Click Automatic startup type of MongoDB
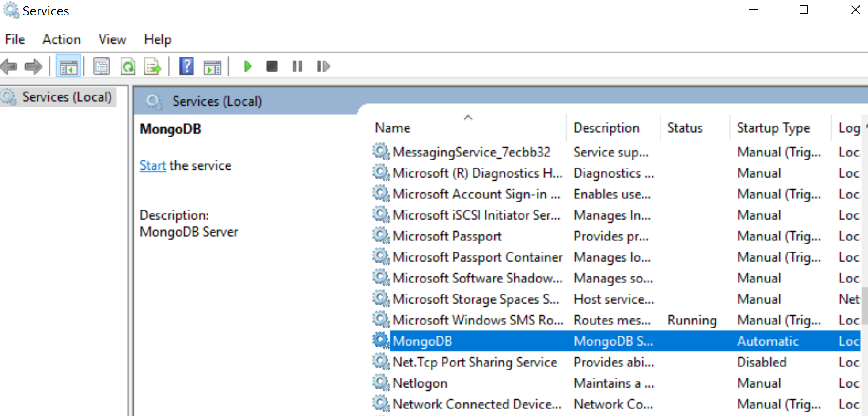 point(768,341)
